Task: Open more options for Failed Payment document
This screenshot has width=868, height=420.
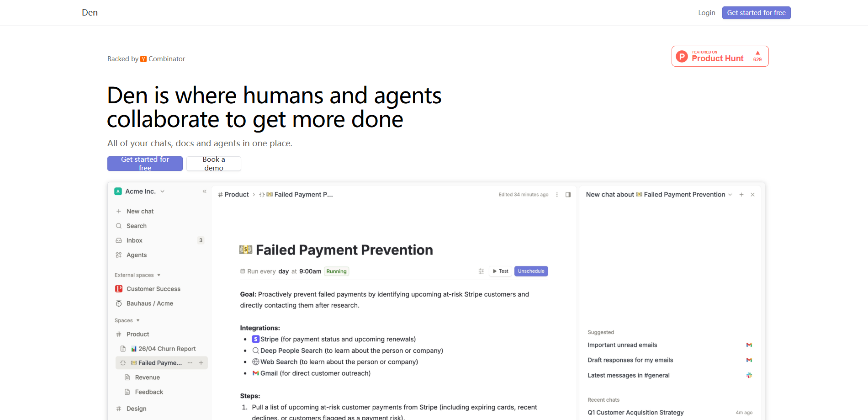Action: (190, 362)
